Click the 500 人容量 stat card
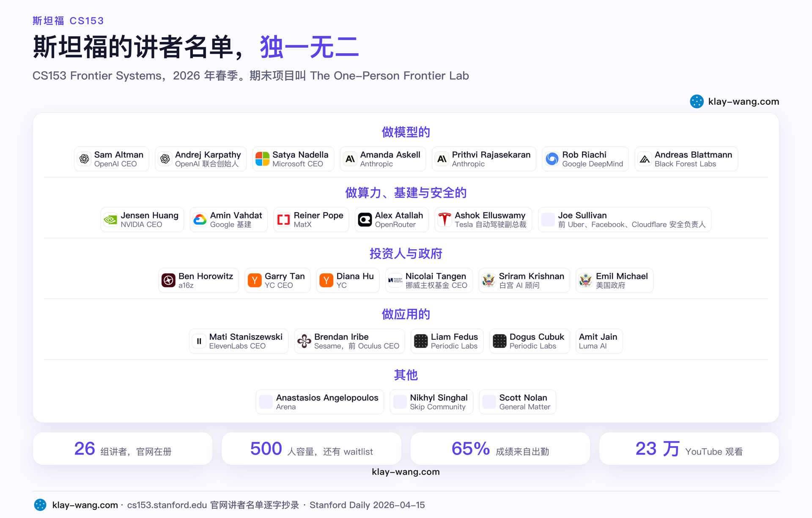812x518 pixels. (312, 449)
